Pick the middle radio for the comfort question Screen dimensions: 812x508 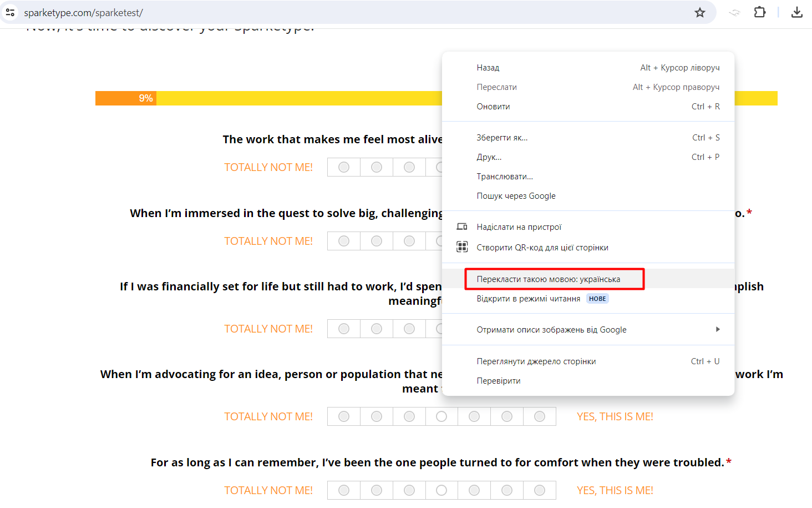pos(441,490)
